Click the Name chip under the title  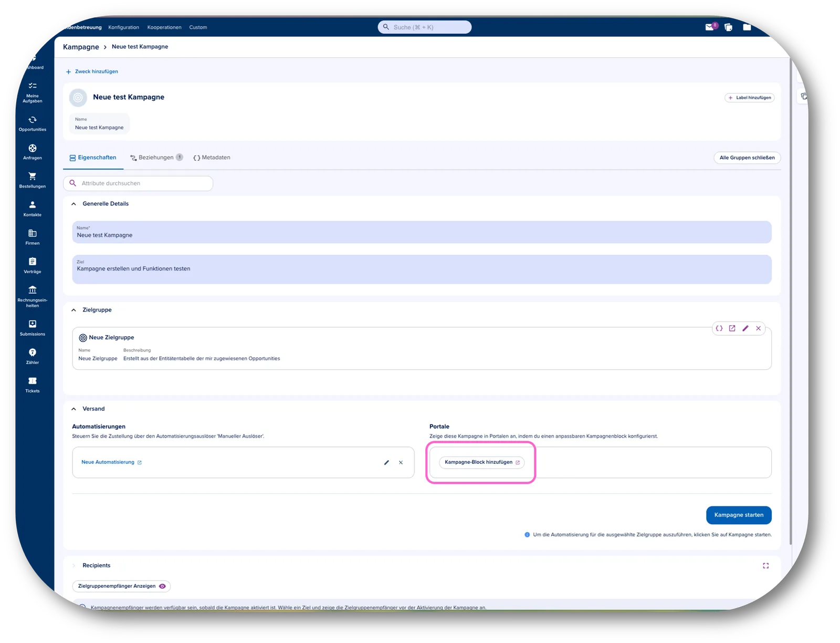[x=99, y=124]
